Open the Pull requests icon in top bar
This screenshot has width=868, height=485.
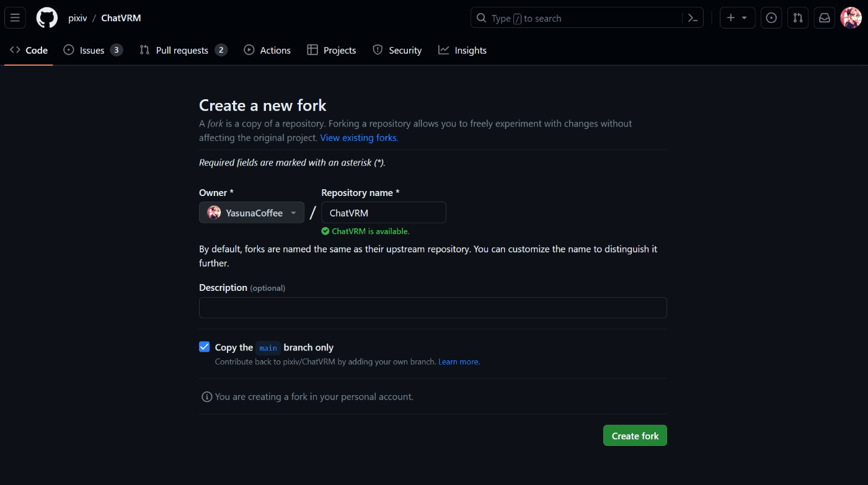(798, 18)
